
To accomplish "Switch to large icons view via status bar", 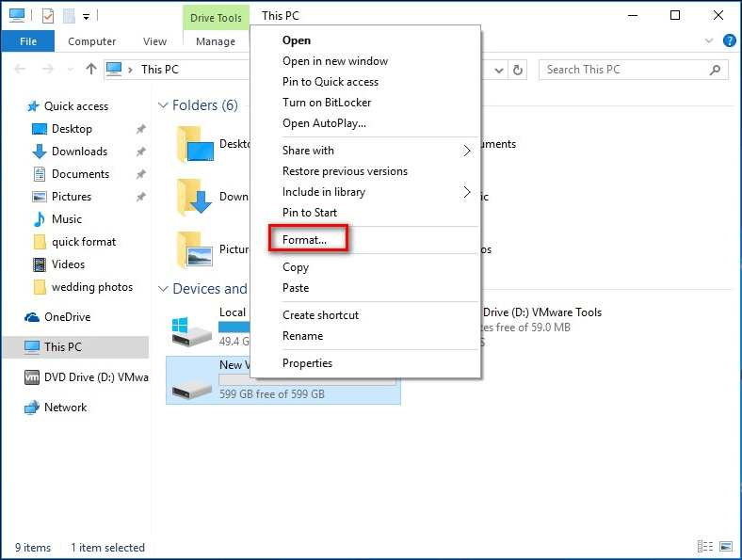I will click(726, 547).
